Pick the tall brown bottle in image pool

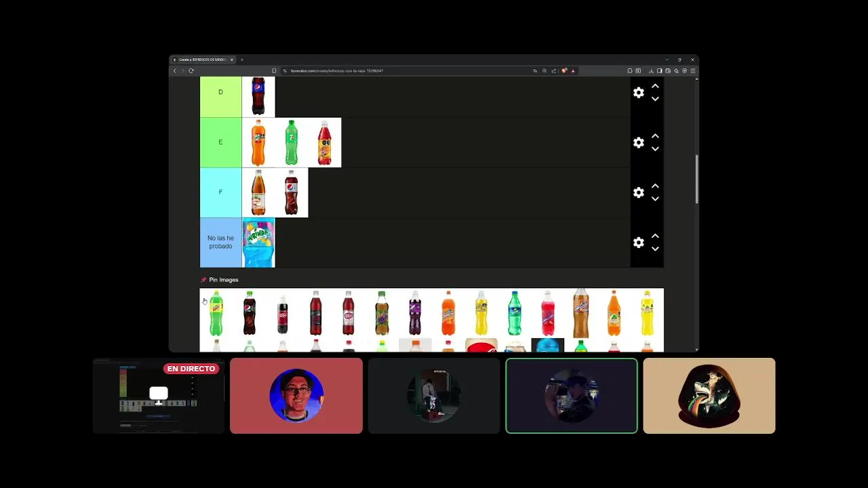581,313
